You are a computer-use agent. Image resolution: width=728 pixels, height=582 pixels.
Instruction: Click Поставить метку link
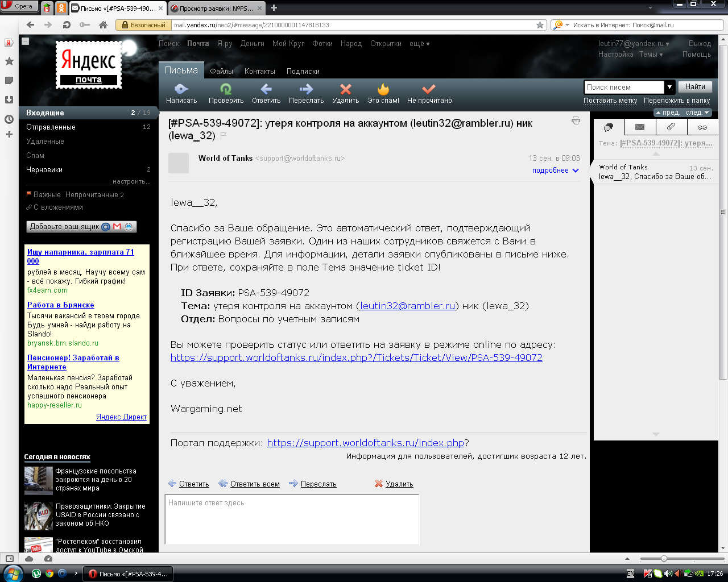[610, 101]
